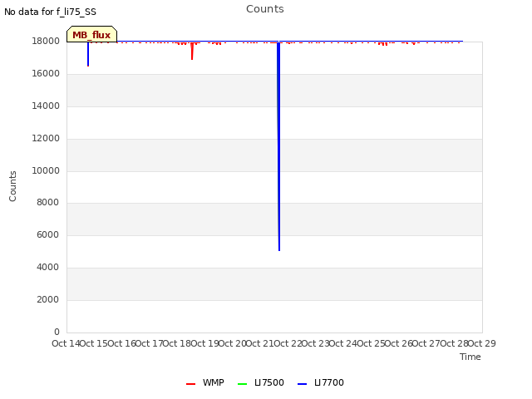The width and height of the screenshot is (532, 399).
Task: Click the MB_flux annotation label
Action: click(x=91, y=35)
